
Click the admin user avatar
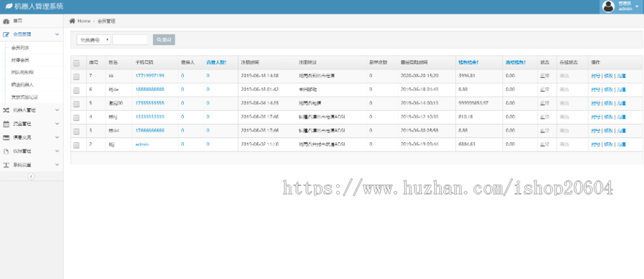pyautogui.click(x=608, y=6)
